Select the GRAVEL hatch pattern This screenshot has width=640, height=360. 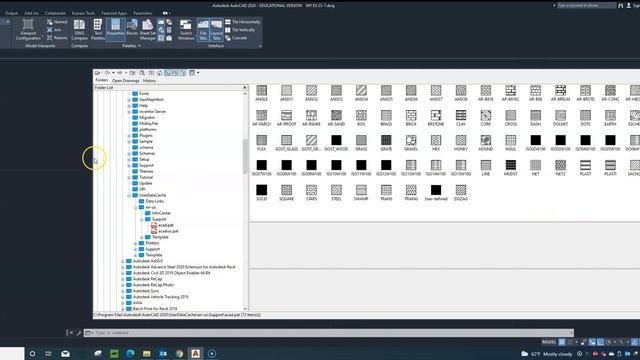coord(411,143)
